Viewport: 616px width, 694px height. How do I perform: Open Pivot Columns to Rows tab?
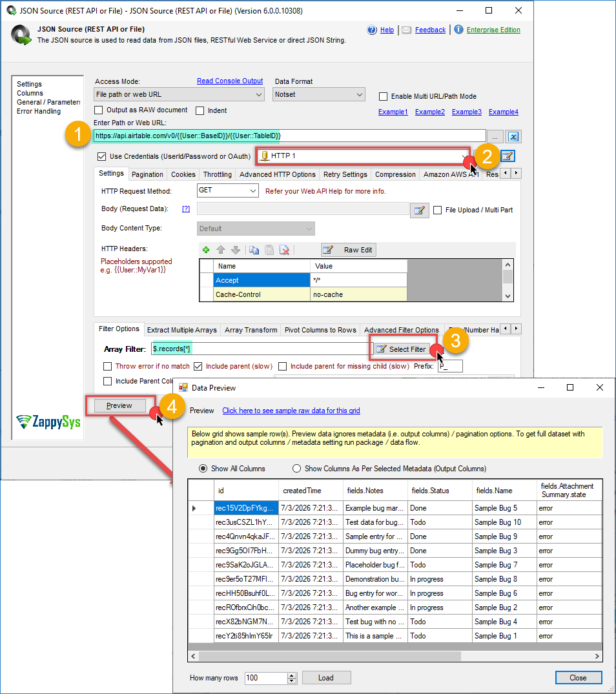(x=320, y=330)
